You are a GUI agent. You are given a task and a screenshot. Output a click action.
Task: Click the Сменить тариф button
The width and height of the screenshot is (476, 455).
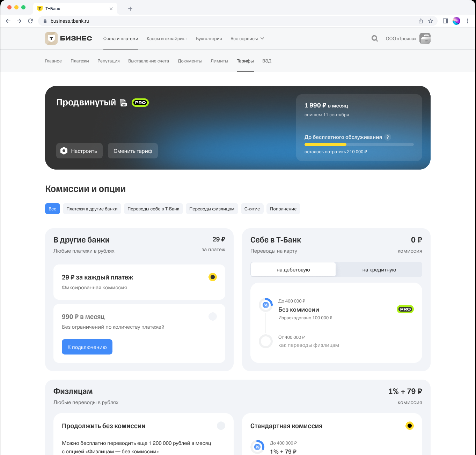coord(133,151)
